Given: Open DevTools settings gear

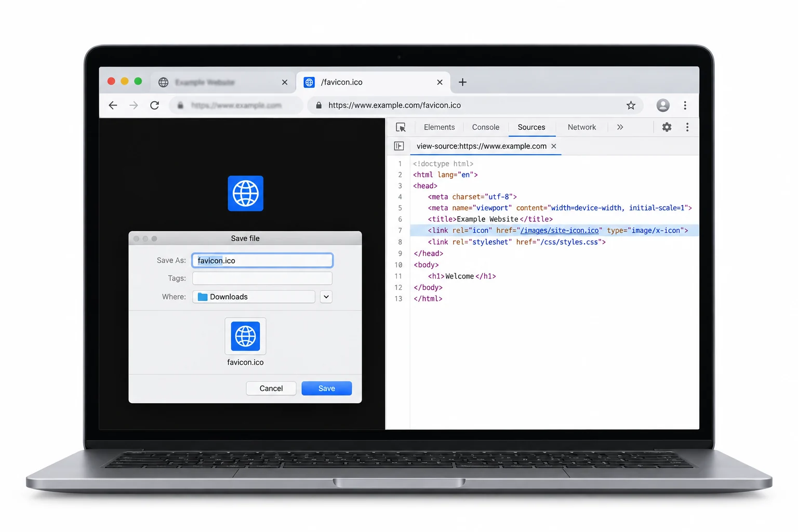Looking at the screenshot, I should coord(667,127).
